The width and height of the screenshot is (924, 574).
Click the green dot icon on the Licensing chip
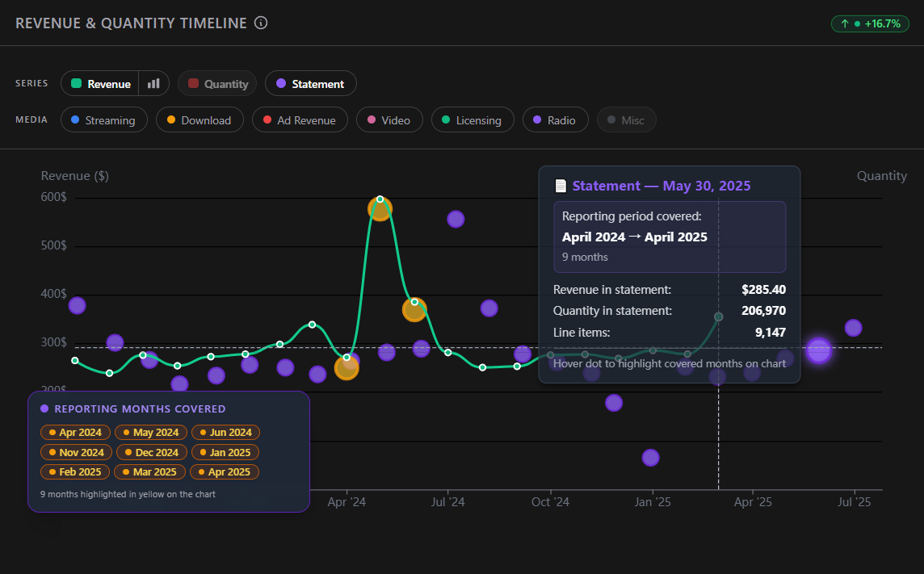447,119
